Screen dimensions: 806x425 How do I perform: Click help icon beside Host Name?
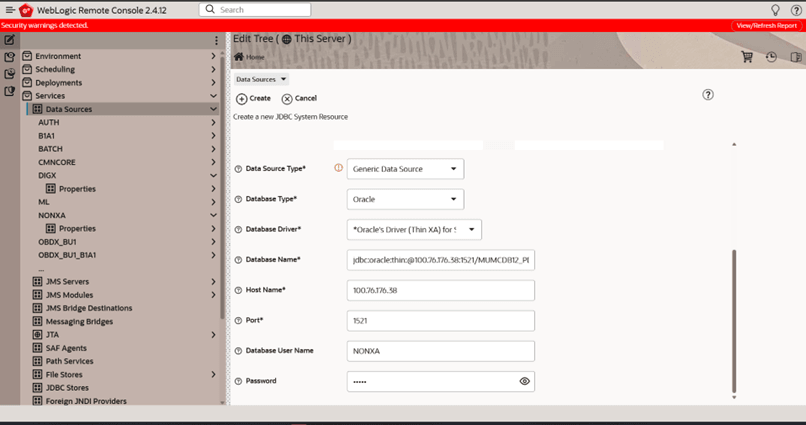coord(238,290)
